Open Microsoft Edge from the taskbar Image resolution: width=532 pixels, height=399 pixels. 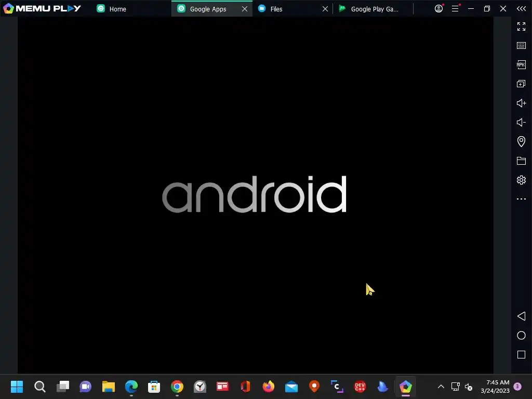coord(131,387)
